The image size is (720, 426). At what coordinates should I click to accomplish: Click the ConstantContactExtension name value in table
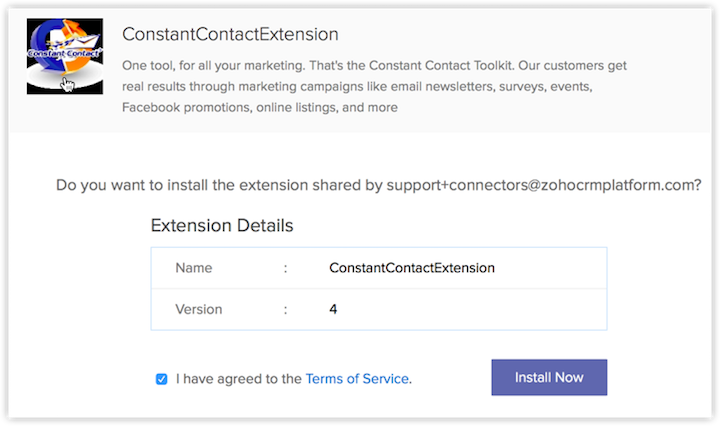(x=412, y=268)
